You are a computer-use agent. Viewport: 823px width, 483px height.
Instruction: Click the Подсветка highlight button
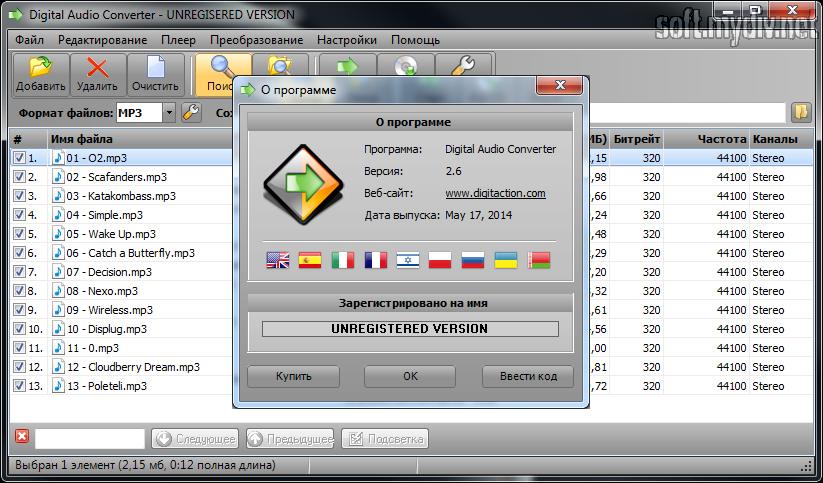[385, 439]
